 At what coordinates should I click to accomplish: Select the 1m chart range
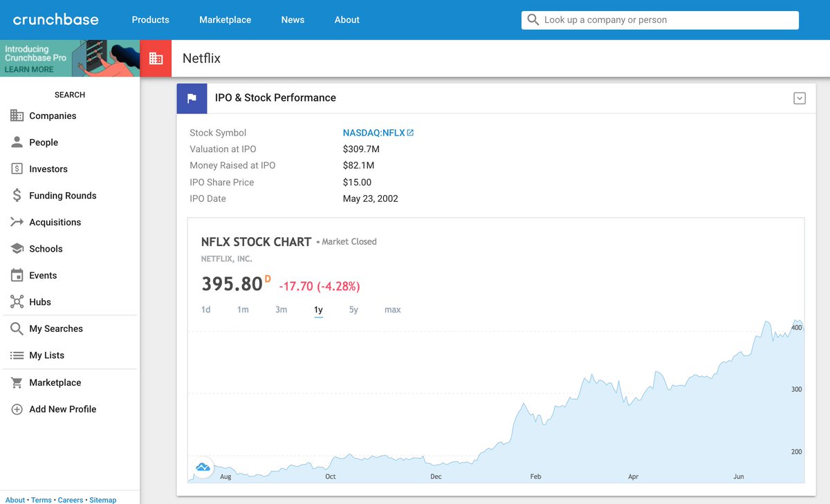click(243, 310)
